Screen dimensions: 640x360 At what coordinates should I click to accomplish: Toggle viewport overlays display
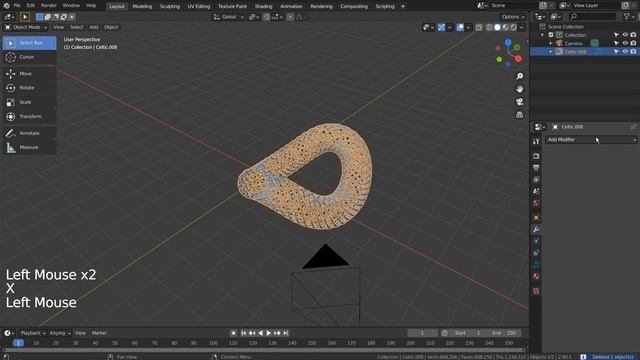[460, 27]
